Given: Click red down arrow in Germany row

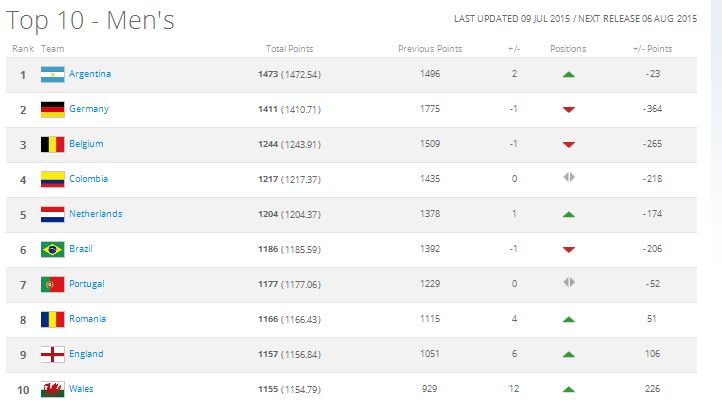Looking at the screenshot, I should (569, 110).
